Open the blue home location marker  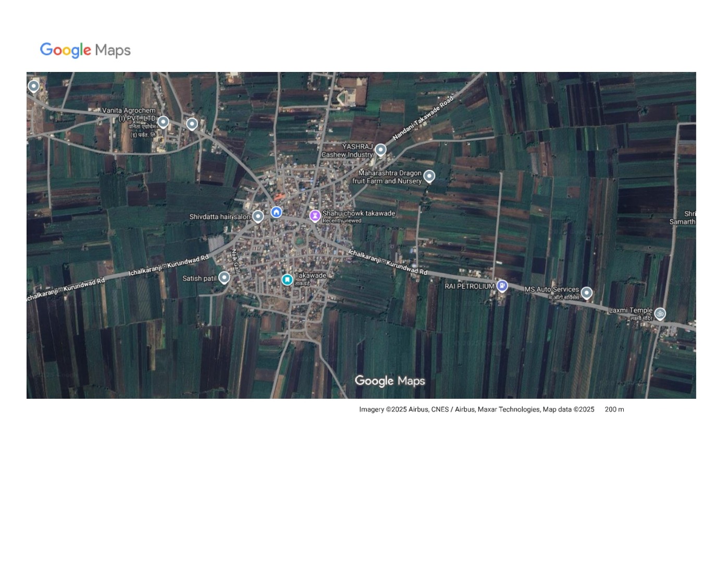[276, 212]
